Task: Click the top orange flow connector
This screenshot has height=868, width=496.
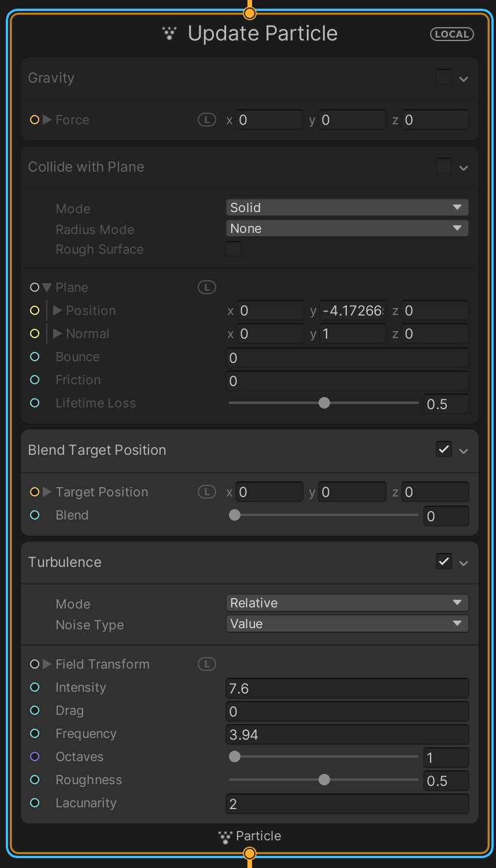Action: point(249,13)
